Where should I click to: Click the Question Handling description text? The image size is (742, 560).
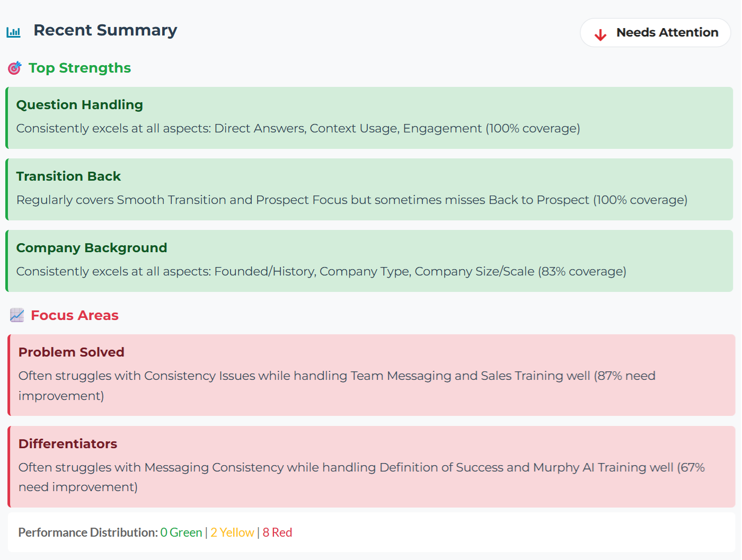[298, 129]
